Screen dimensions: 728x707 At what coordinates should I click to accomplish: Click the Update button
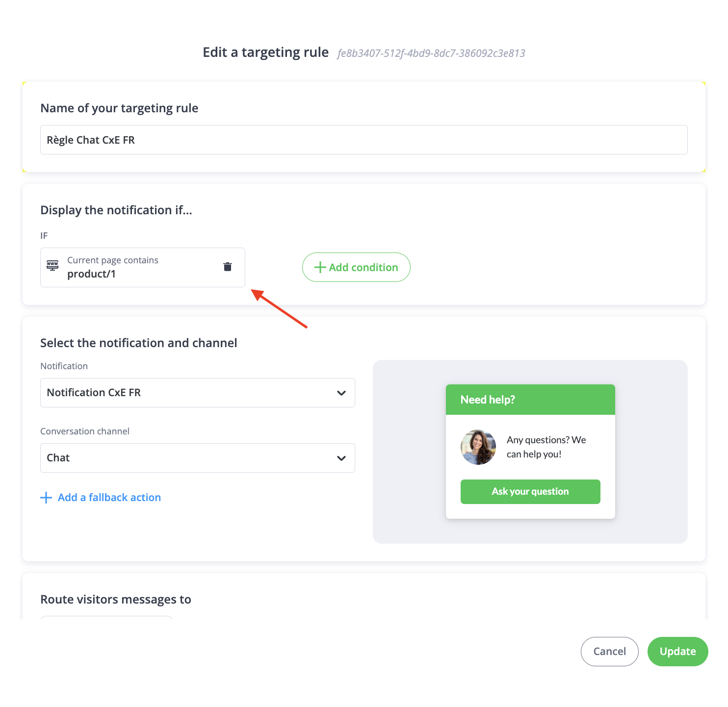(678, 652)
